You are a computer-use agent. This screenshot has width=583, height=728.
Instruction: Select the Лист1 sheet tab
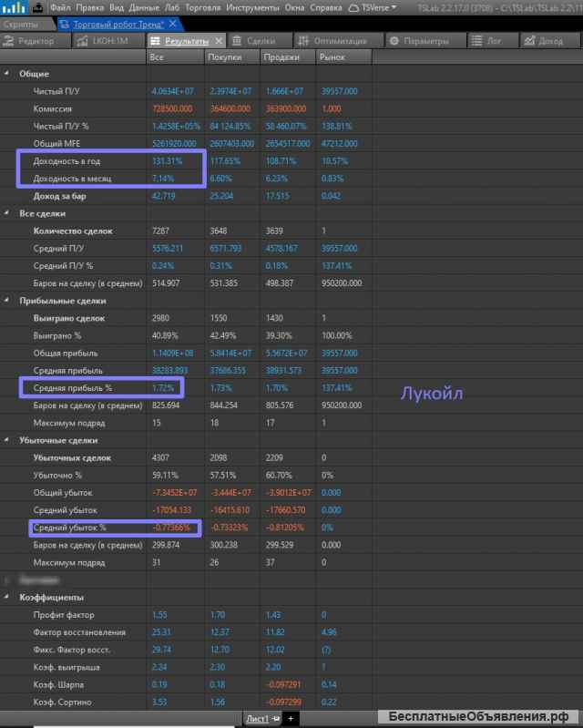[259, 719]
